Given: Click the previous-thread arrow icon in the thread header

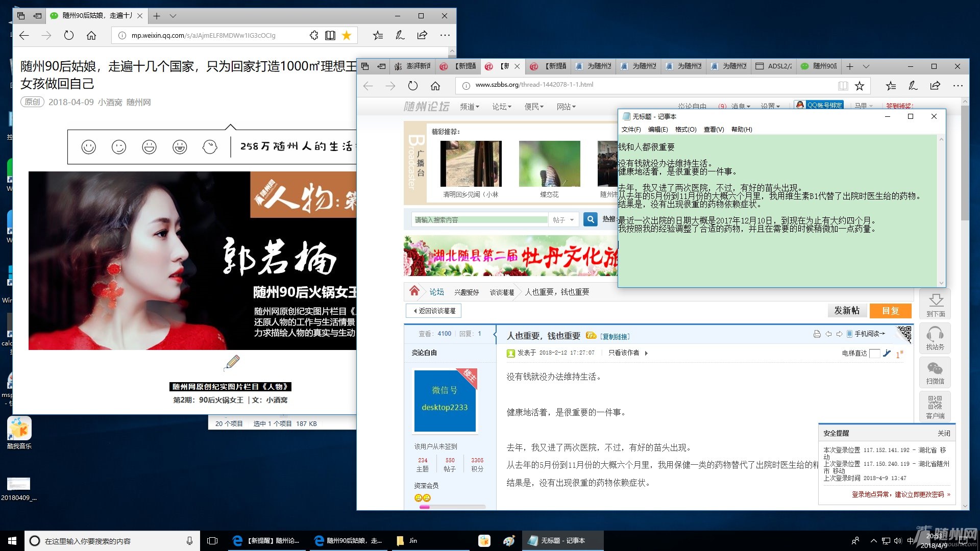Looking at the screenshot, I should pyautogui.click(x=828, y=334).
